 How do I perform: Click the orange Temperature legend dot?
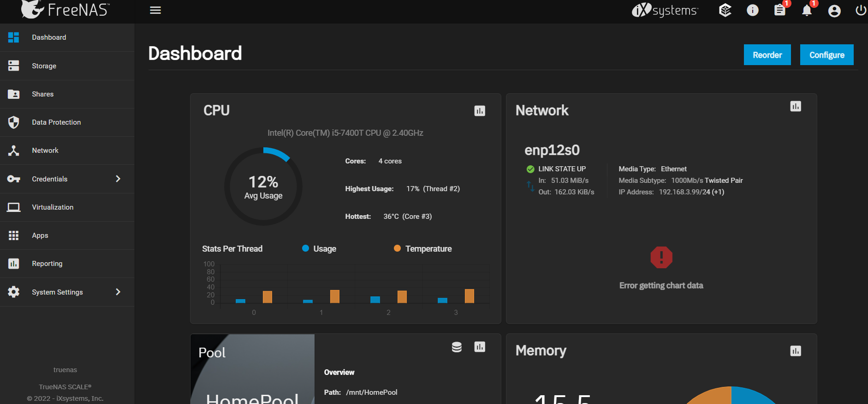(x=397, y=248)
